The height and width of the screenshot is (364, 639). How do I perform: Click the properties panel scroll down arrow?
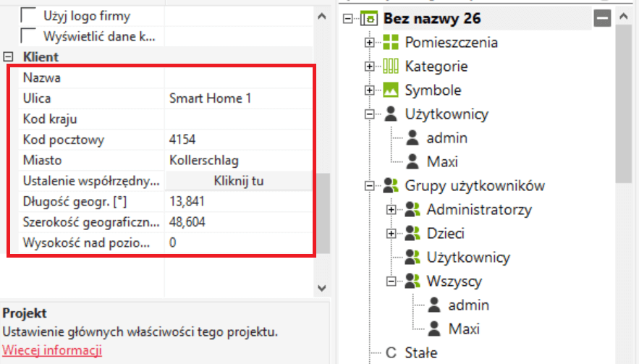click(x=323, y=288)
